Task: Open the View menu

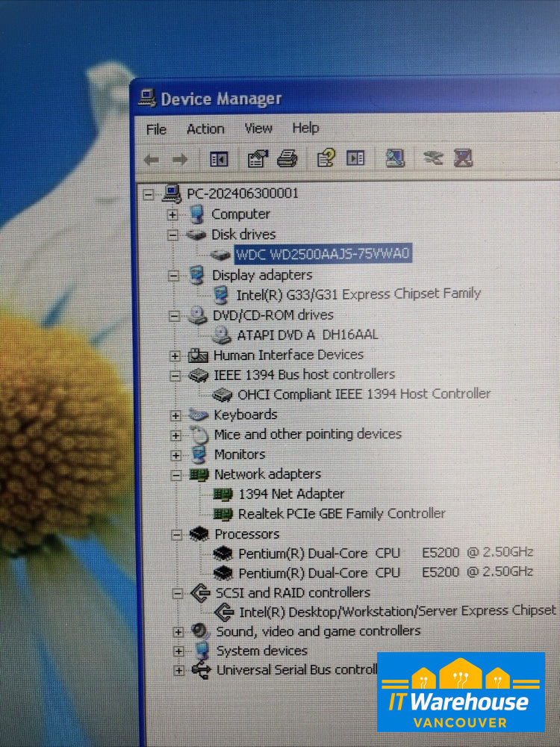Action: (258, 128)
